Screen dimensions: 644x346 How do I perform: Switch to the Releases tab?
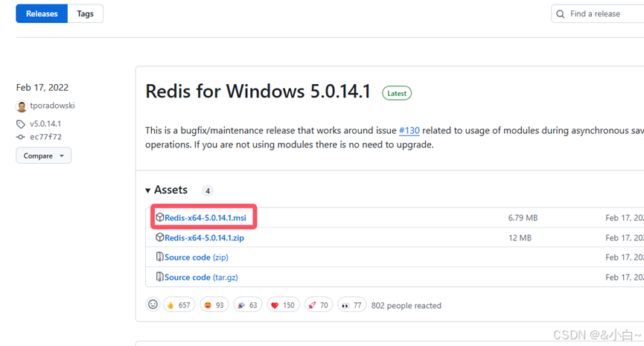coord(42,13)
